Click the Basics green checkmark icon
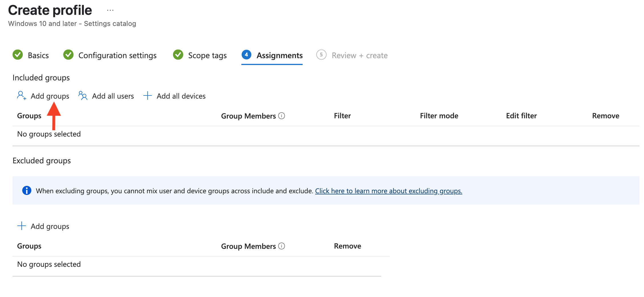The image size is (644, 297). click(x=18, y=55)
